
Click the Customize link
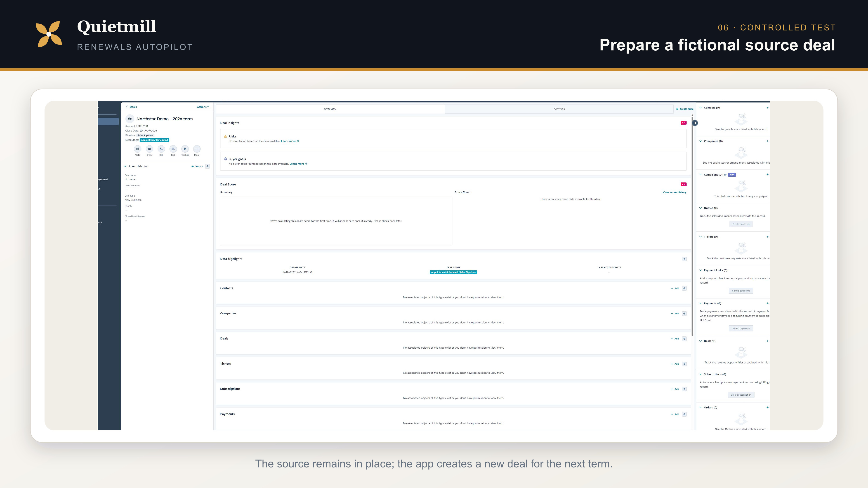pos(685,109)
